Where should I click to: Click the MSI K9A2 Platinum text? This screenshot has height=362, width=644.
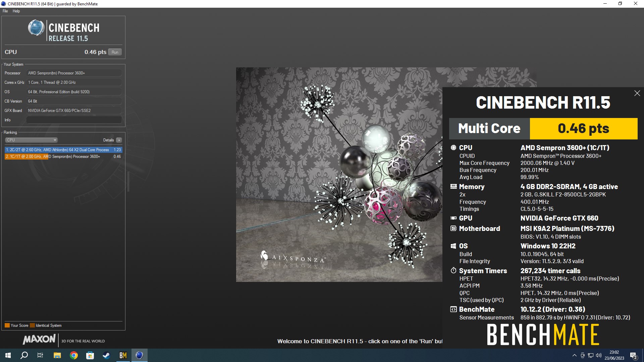point(567,229)
